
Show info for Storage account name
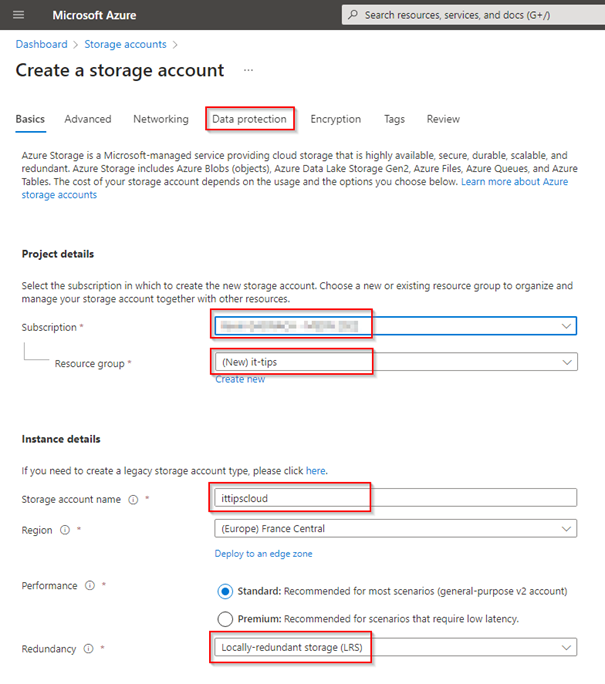(x=133, y=499)
